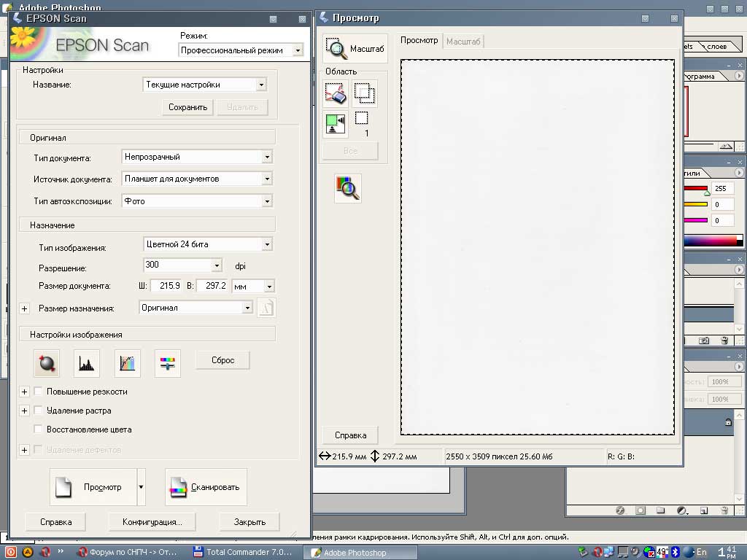
Task: Click the auto exposure icon
Action: [47, 363]
